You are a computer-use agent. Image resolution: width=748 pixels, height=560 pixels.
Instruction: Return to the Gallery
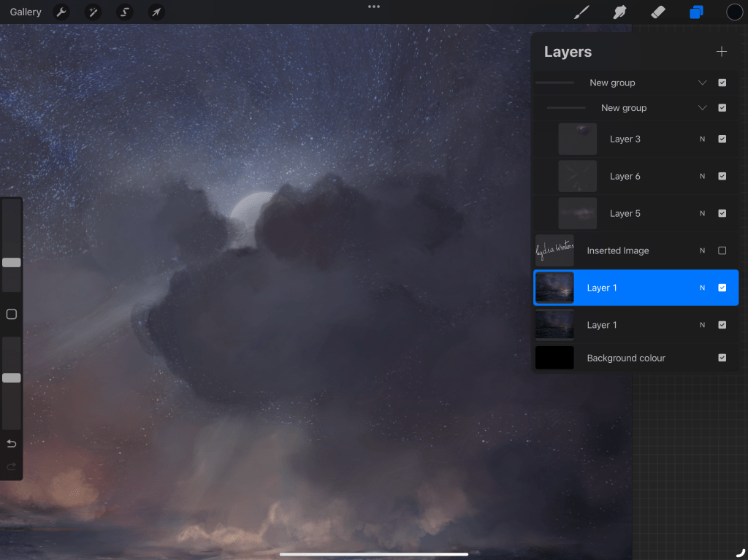26,12
